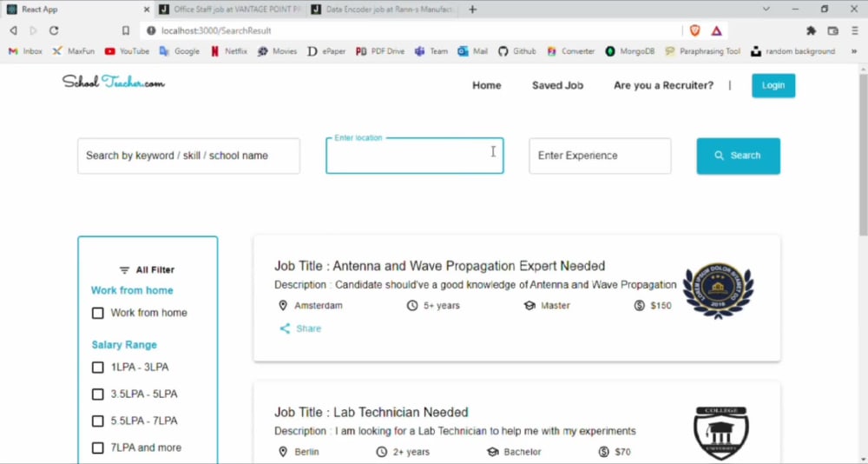Click the Login button
This screenshot has width=868, height=464.
tap(773, 85)
